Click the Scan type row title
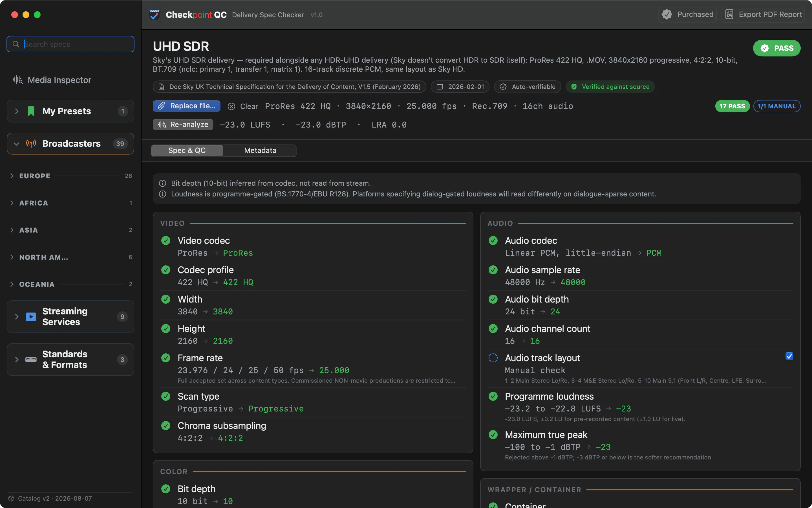 coord(198,397)
